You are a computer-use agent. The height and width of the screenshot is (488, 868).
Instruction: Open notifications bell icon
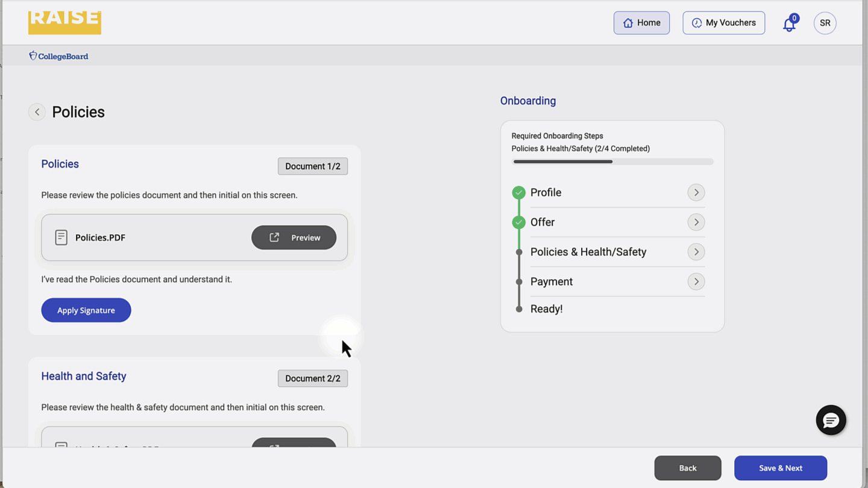789,24
